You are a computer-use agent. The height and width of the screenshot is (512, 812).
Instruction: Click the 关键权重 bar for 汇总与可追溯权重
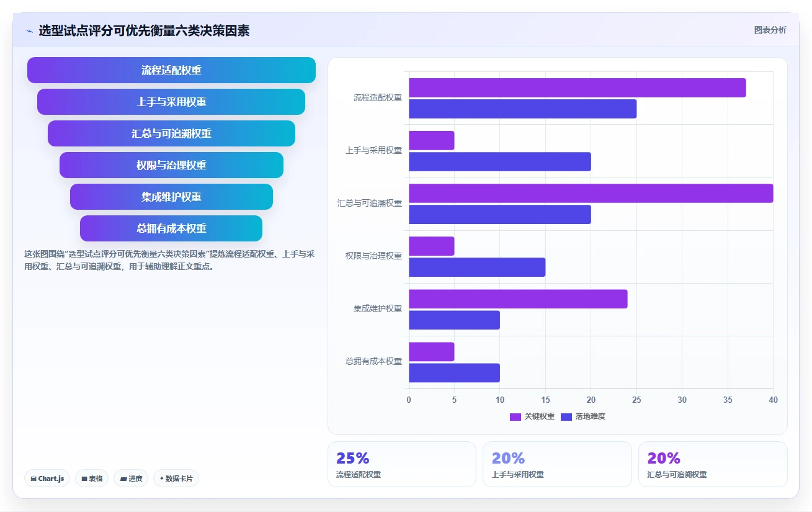(591, 193)
